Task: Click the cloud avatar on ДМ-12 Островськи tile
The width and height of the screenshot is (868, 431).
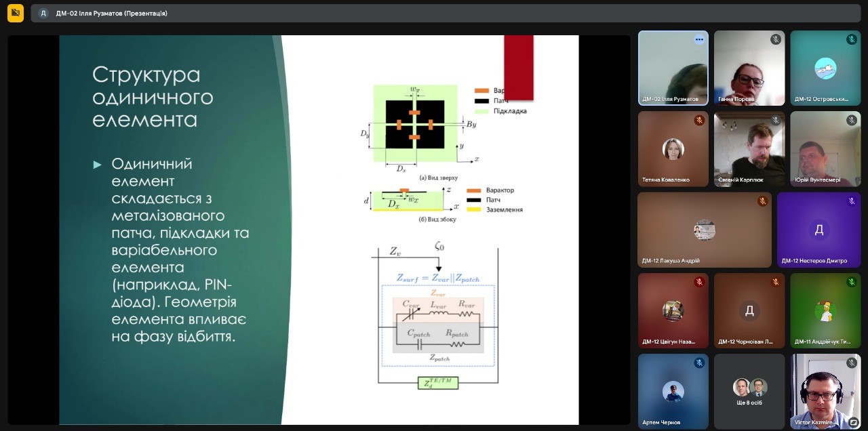Action: (x=825, y=68)
